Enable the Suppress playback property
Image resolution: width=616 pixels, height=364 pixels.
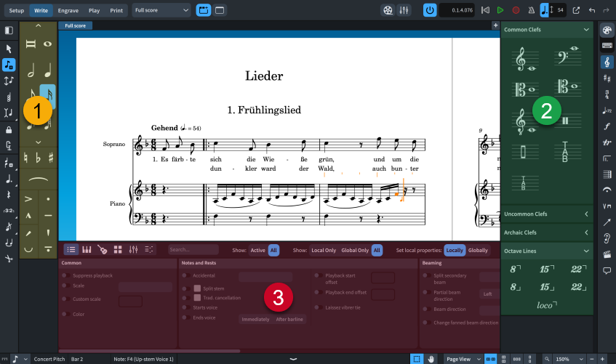click(x=65, y=276)
